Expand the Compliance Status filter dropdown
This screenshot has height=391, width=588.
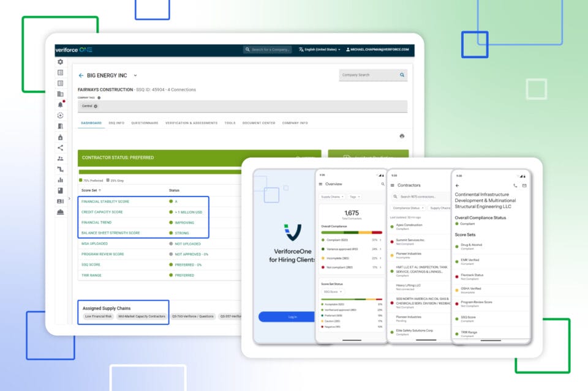[x=408, y=208]
